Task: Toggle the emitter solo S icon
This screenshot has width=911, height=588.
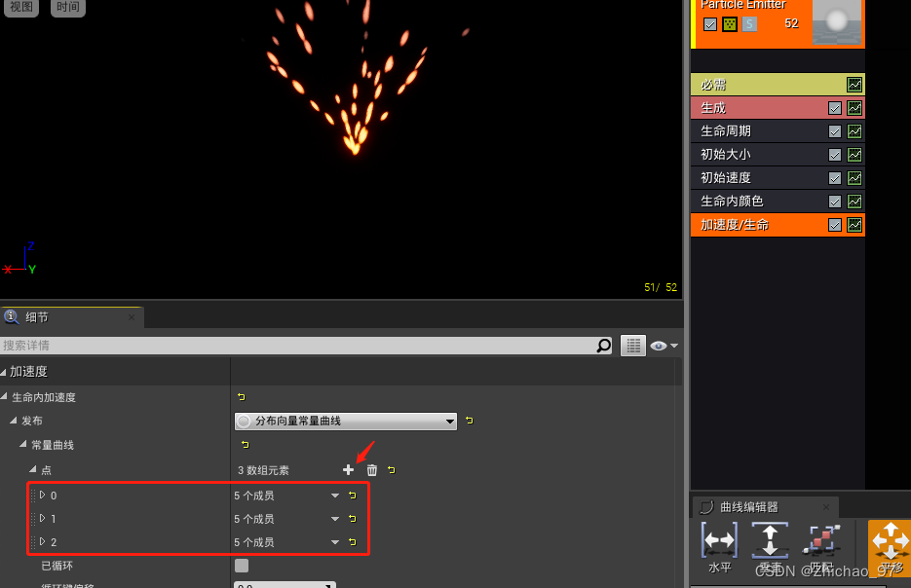Action: coord(749,24)
